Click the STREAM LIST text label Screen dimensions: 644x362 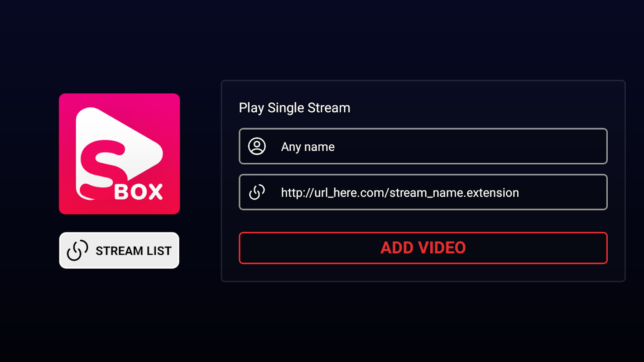coord(134,251)
